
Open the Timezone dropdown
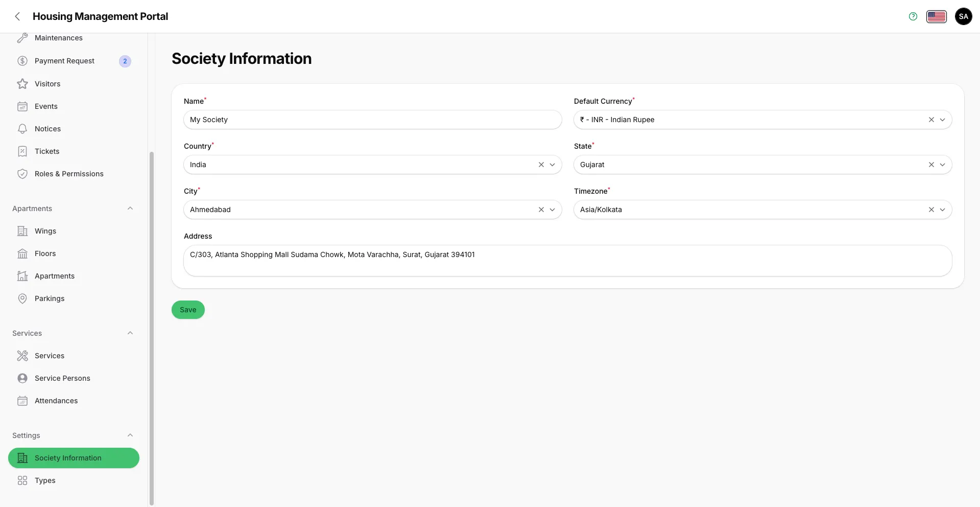click(942, 210)
